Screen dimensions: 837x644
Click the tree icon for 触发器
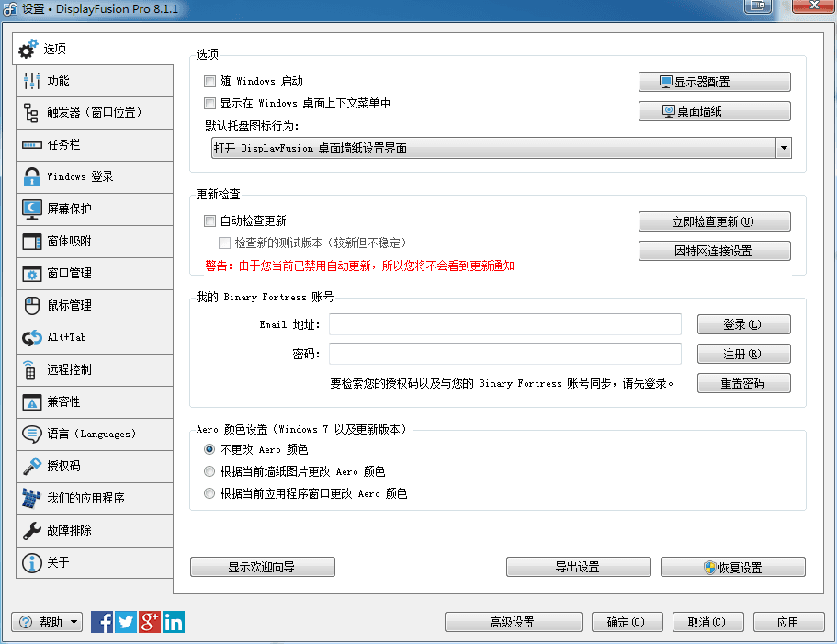31,113
